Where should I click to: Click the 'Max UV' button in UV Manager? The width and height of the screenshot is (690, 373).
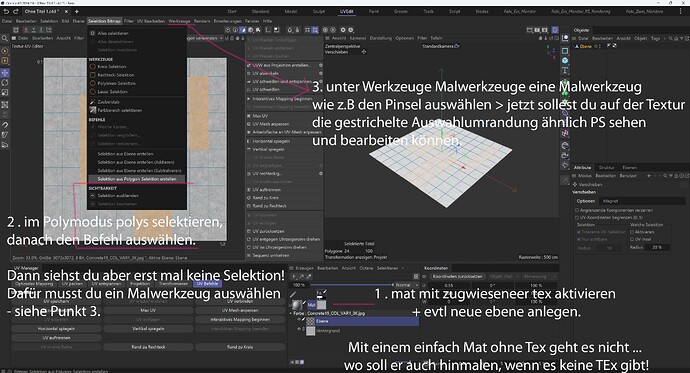click(x=148, y=311)
